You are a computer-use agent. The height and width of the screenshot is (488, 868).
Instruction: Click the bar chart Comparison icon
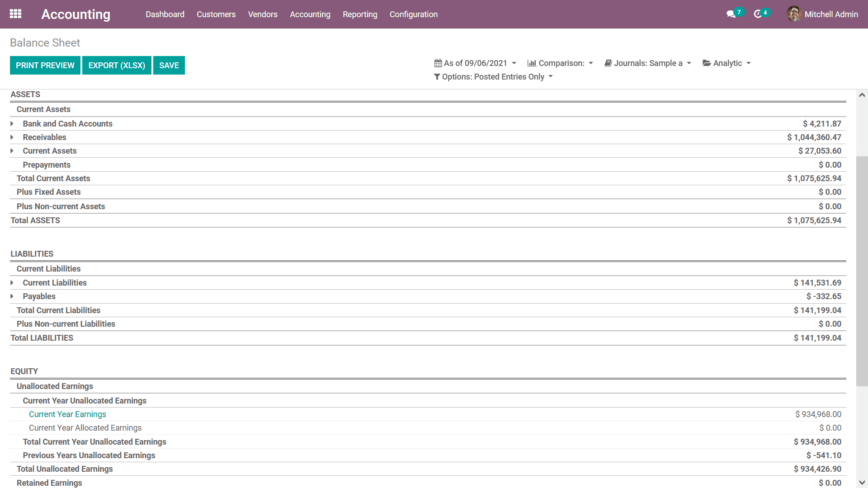tap(532, 63)
